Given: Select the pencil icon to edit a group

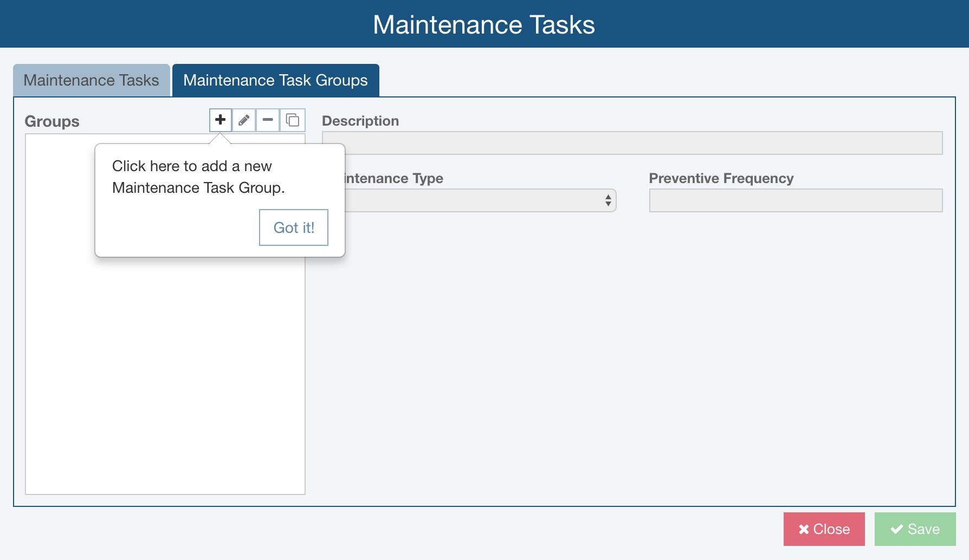Looking at the screenshot, I should 244,120.
